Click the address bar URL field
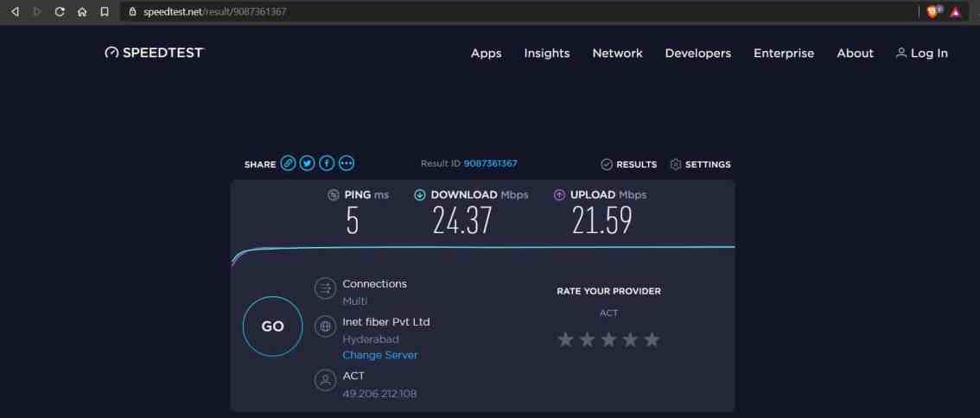980x418 pixels. pos(519,11)
